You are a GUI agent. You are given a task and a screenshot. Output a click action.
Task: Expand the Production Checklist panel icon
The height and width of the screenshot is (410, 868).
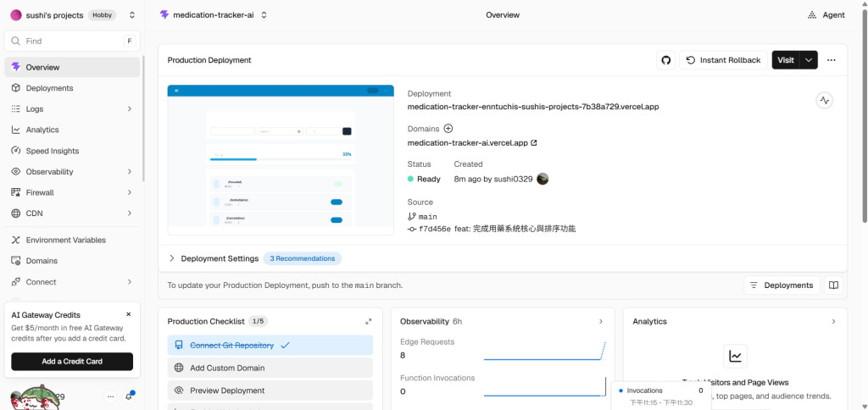pos(369,321)
